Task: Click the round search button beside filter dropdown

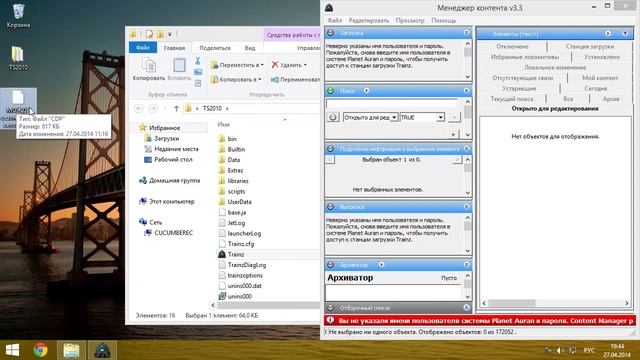Action: point(333,118)
